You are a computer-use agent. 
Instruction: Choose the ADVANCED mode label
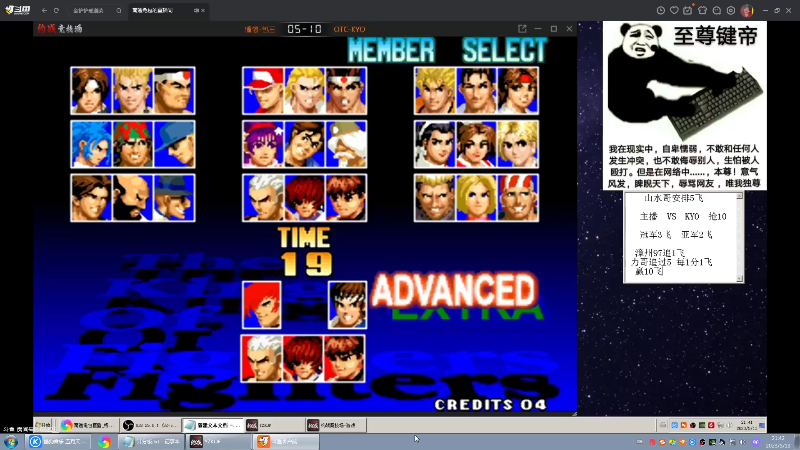point(454,291)
